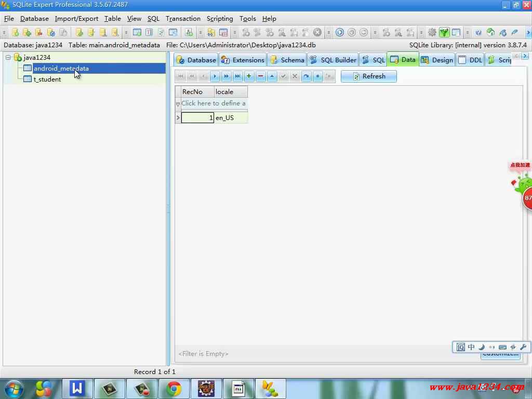Open the Windows Start button
The width and height of the screenshot is (532, 399).
14,389
